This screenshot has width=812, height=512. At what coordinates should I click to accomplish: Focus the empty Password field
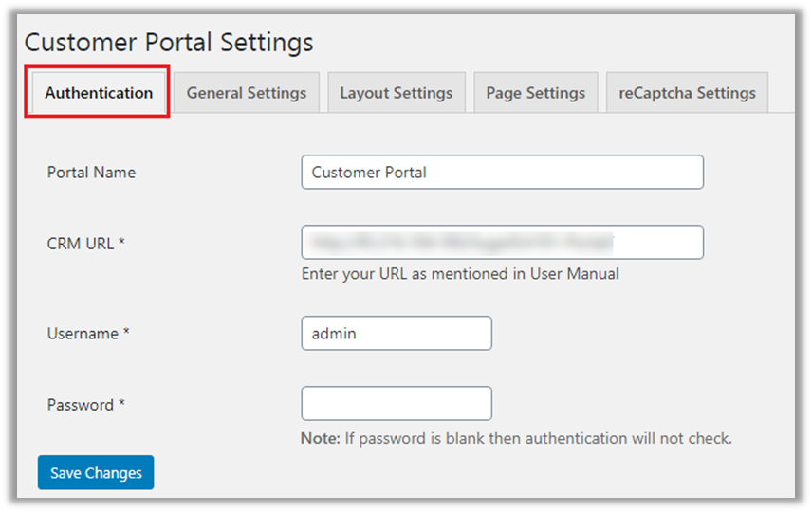coord(396,404)
